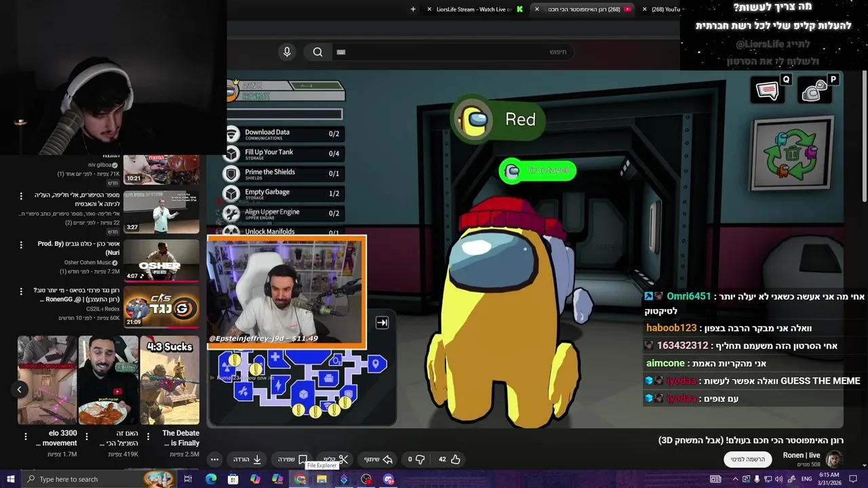
Task: Click the Osher Cohen Music channel name
Action: [87, 262]
